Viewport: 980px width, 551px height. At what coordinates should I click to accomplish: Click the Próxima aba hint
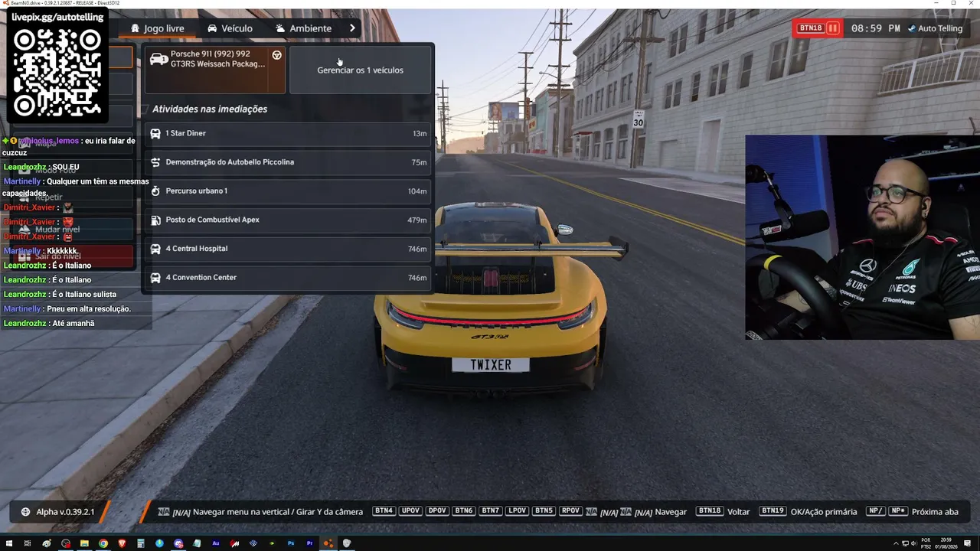coord(913,512)
